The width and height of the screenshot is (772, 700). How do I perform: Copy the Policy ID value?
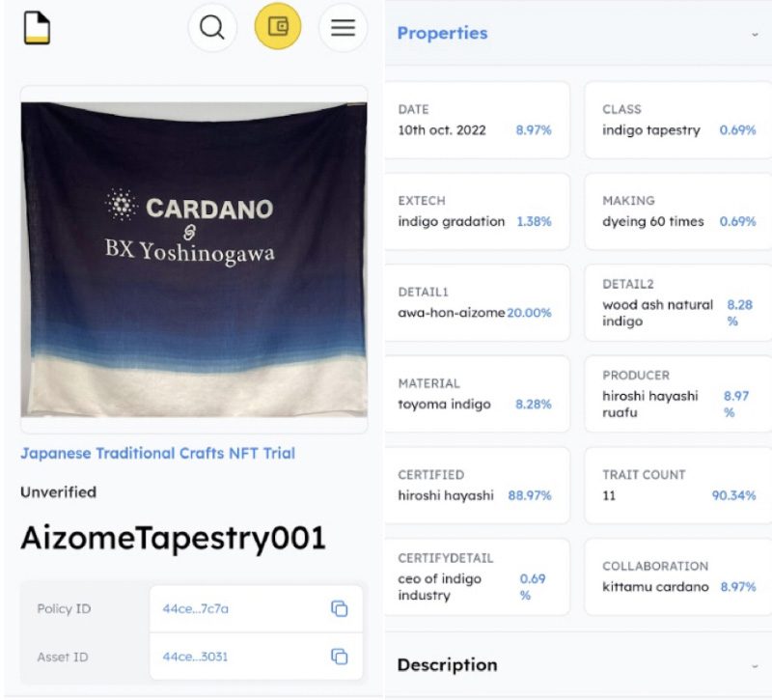(339, 608)
